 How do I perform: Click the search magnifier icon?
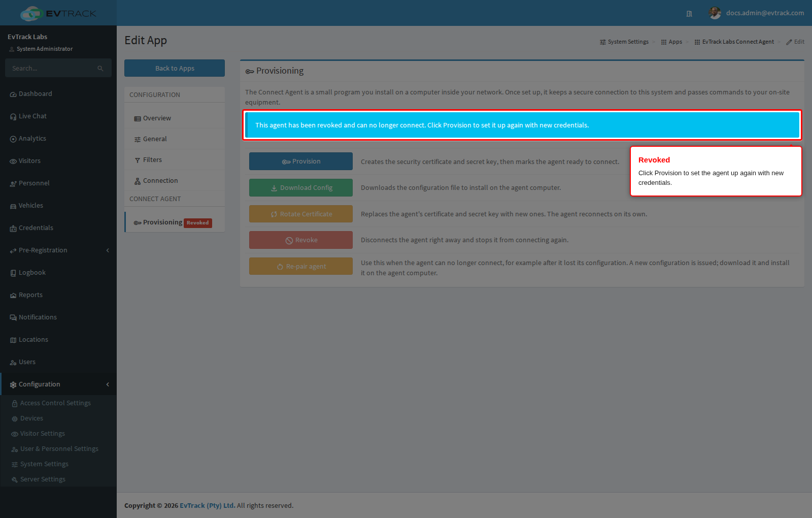coord(100,69)
